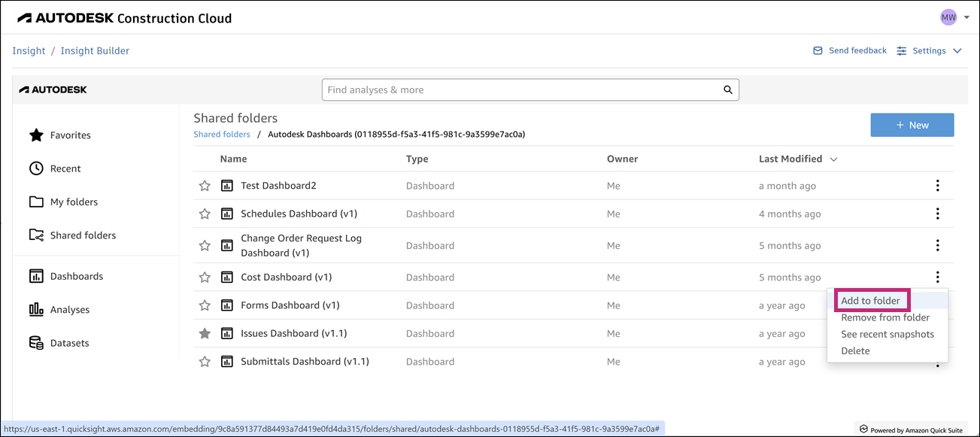
Task: Open the MW user avatar menu
Action: tap(948, 17)
